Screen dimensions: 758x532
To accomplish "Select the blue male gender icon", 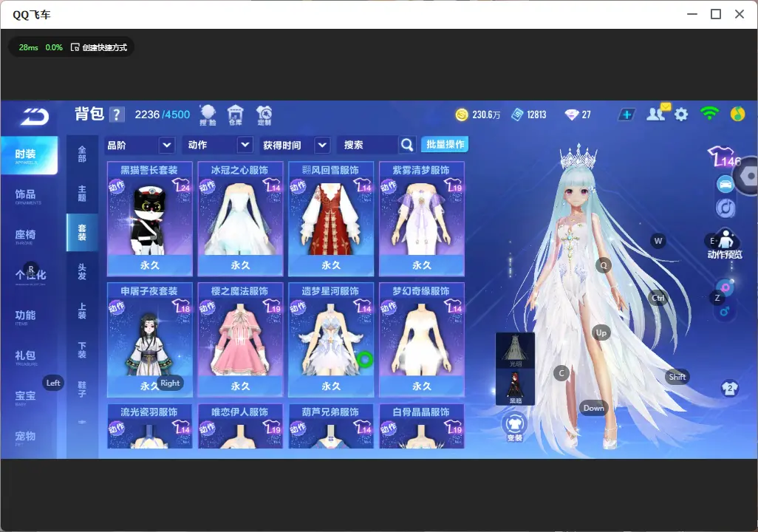I will click(725, 312).
